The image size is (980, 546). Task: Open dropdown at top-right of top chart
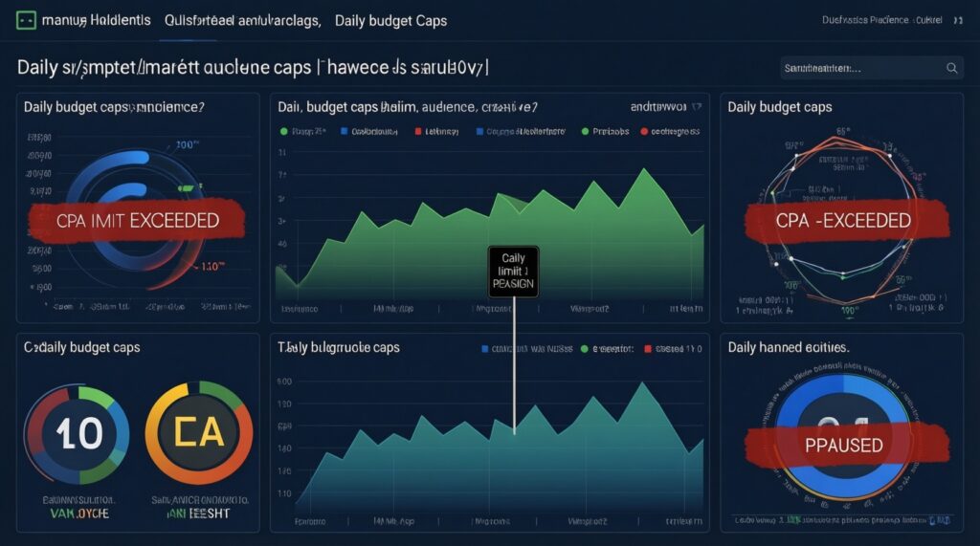(x=696, y=108)
